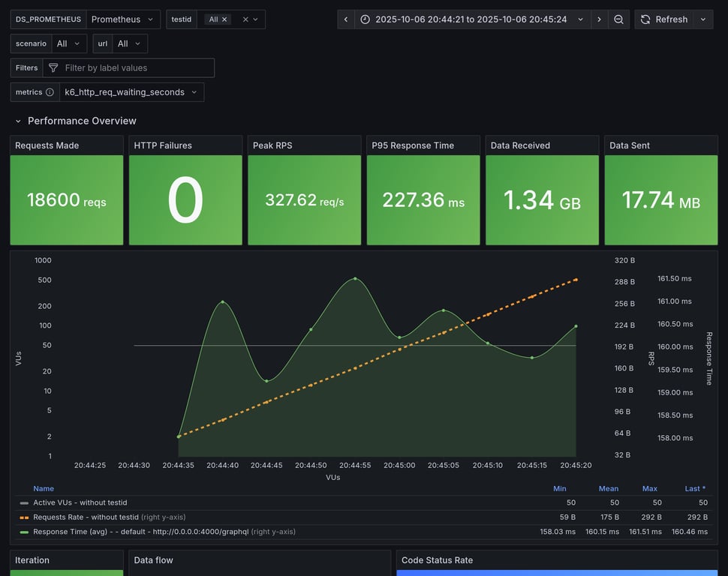Viewport: 728px width, 576px height.
Task: Remove the 'All' tag from testid
Action: pos(224,19)
